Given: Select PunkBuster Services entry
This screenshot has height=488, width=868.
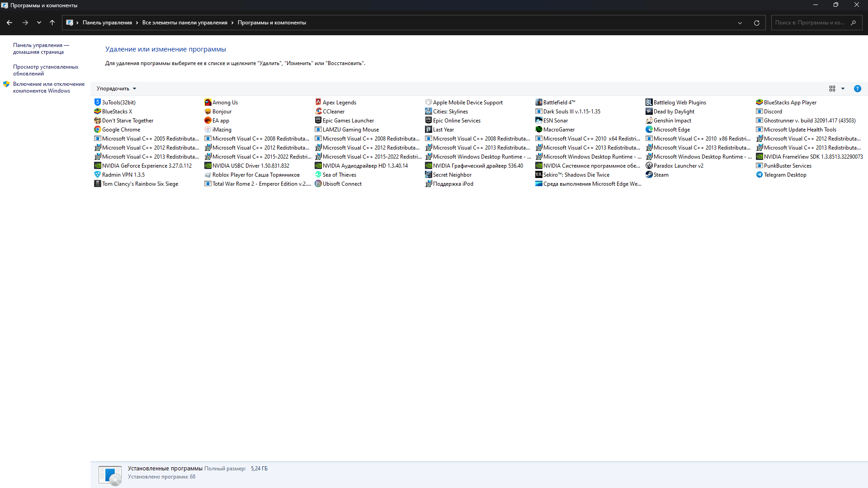Looking at the screenshot, I should click(x=783, y=165).
